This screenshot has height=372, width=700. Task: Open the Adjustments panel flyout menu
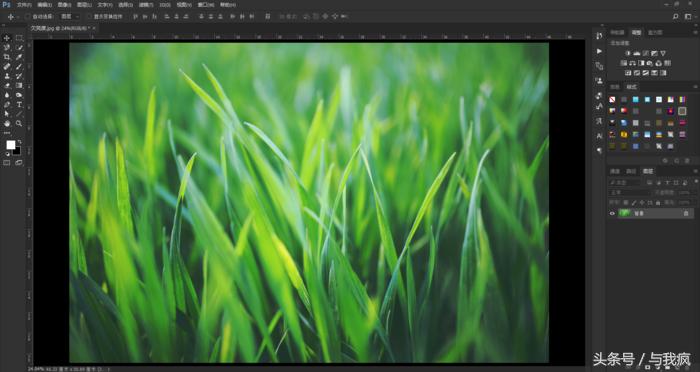tap(696, 32)
